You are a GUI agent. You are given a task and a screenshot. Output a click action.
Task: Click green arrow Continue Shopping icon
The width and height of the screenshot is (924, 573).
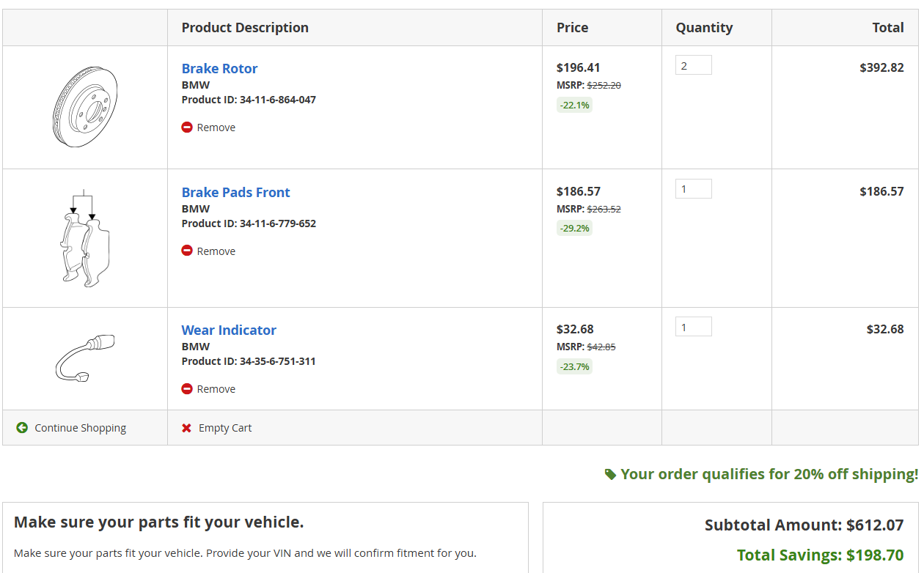click(x=22, y=428)
